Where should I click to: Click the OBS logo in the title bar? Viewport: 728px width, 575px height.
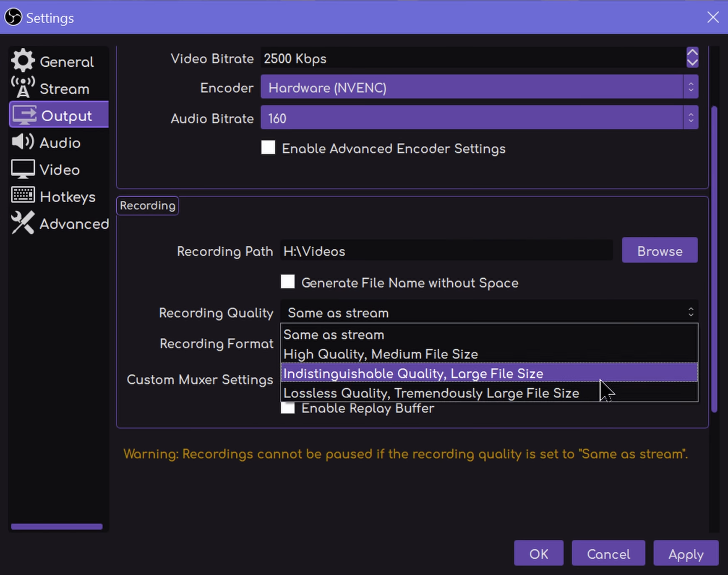[13, 17]
